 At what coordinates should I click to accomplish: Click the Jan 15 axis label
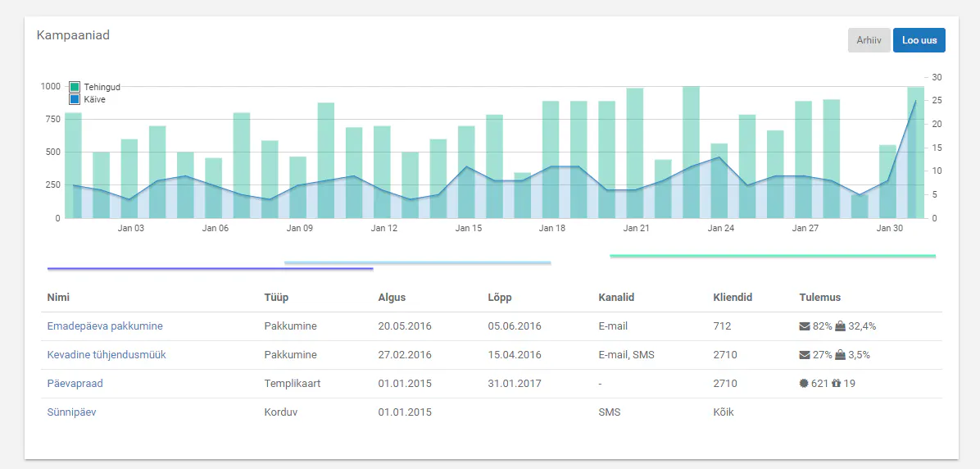coord(468,228)
